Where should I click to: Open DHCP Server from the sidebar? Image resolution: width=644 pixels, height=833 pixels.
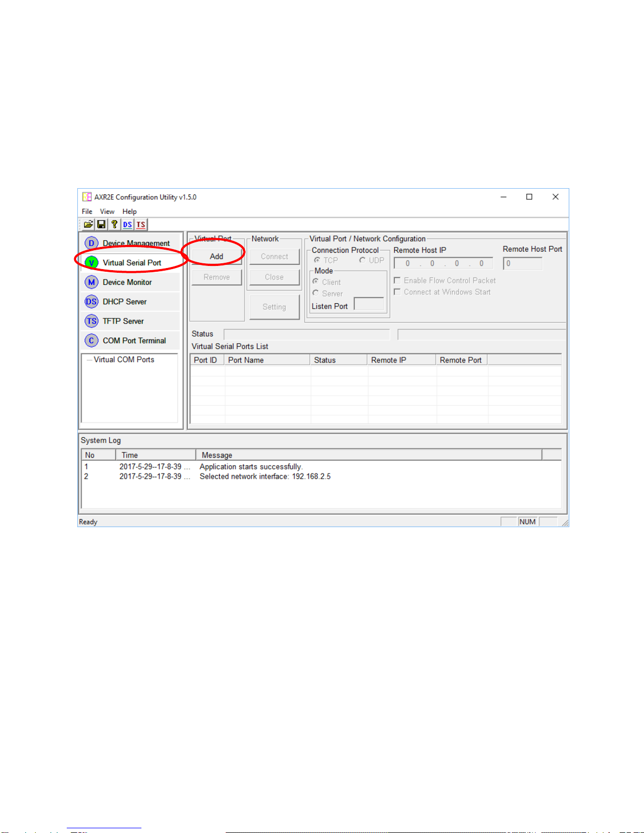130,302
